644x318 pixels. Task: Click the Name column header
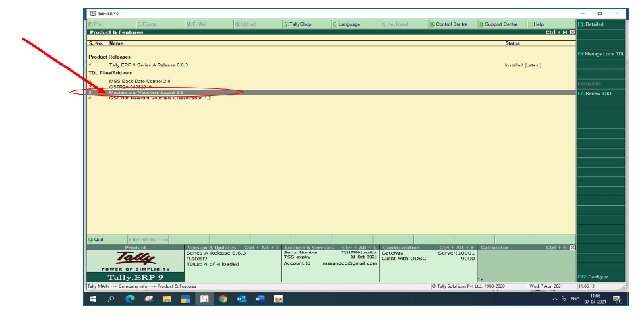point(116,43)
